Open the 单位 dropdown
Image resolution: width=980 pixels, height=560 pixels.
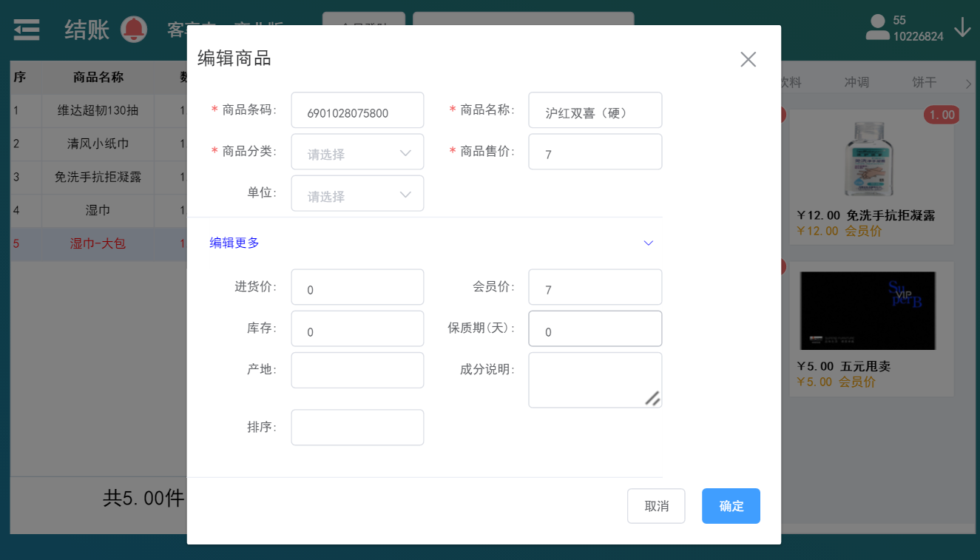357,194
